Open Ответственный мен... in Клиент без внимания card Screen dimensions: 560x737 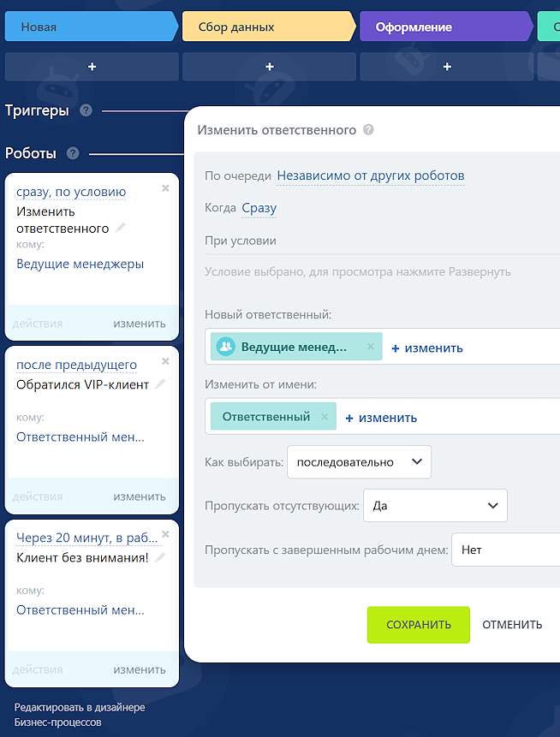80,610
